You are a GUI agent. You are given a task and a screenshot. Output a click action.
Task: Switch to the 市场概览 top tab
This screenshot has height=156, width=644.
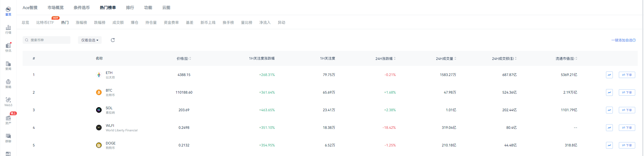pyautogui.click(x=56, y=8)
